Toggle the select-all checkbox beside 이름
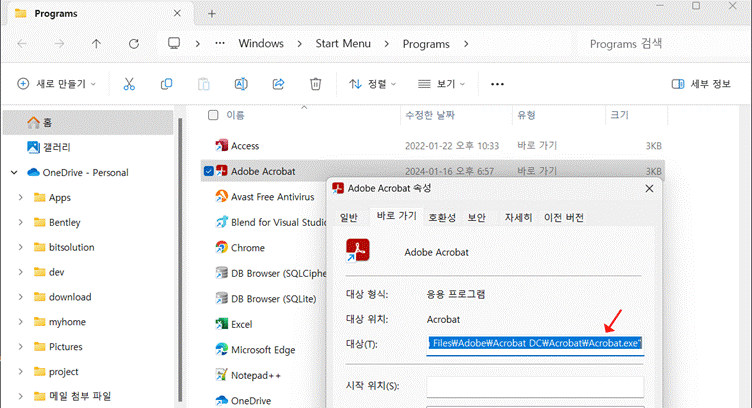 point(213,115)
